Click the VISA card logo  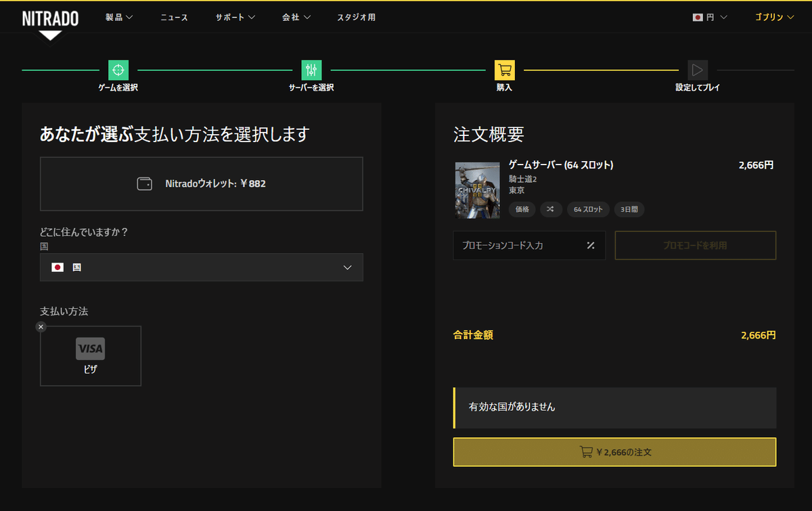click(x=91, y=349)
